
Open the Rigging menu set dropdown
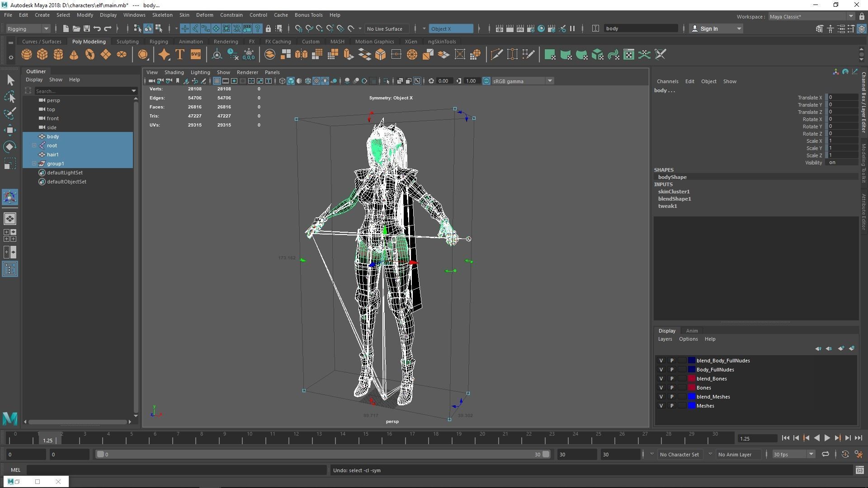click(x=28, y=28)
